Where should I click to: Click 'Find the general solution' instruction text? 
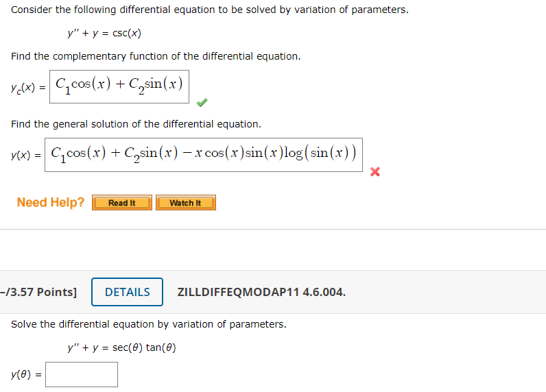click(136, 124)
